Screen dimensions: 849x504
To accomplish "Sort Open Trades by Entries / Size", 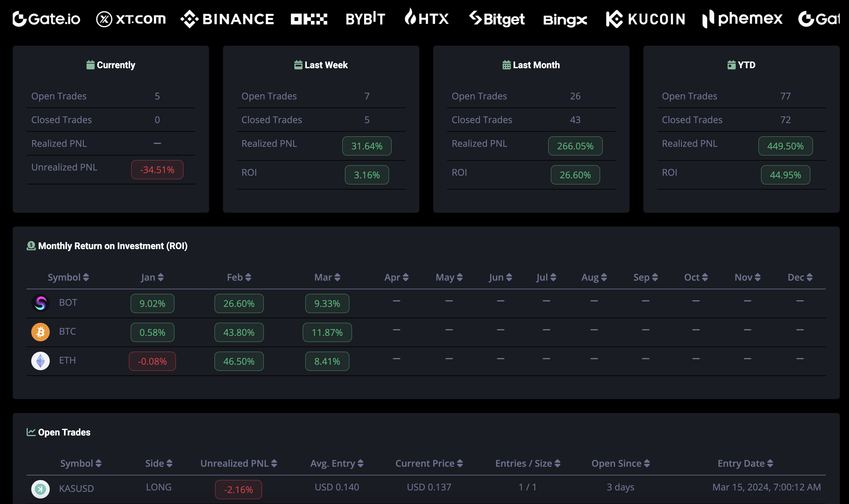I will coord(528,463).
